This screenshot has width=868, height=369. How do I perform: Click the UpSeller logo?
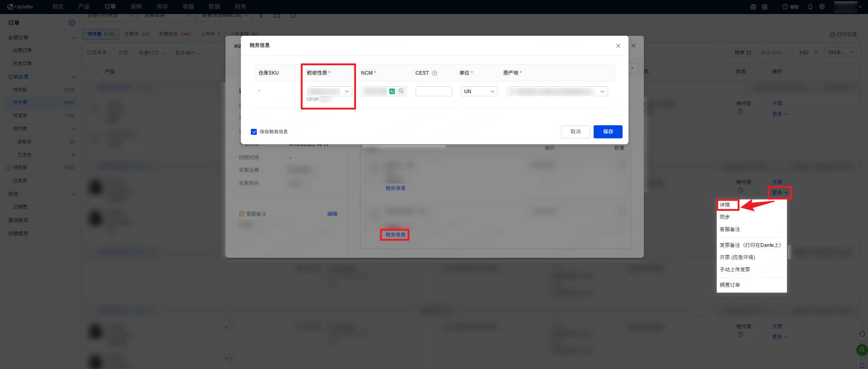point(20,7)
